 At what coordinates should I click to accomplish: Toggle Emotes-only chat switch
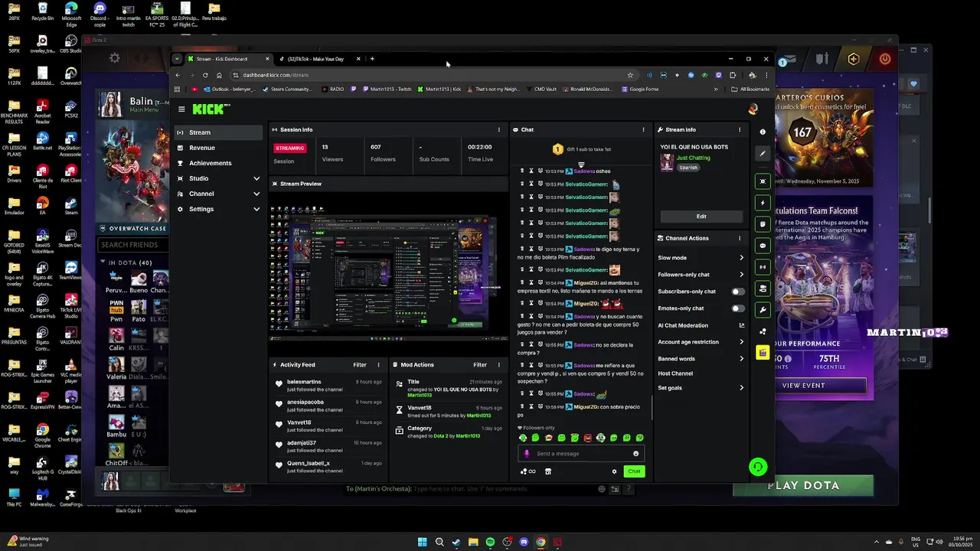point(737,308)
